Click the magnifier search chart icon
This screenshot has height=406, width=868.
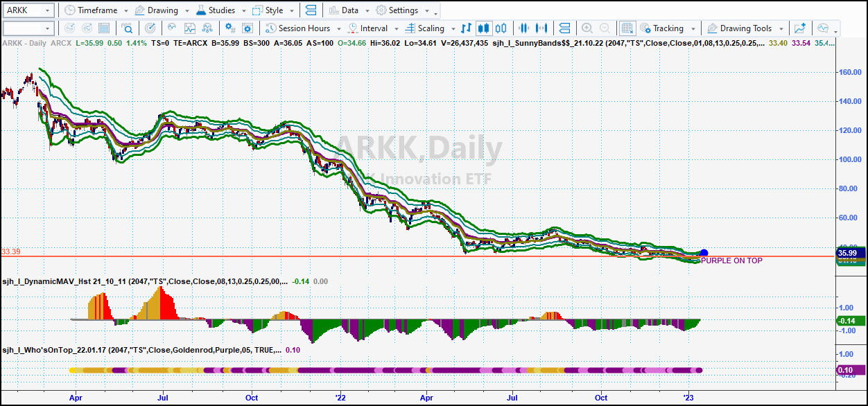pyautogui.click(x=128, y=28)
